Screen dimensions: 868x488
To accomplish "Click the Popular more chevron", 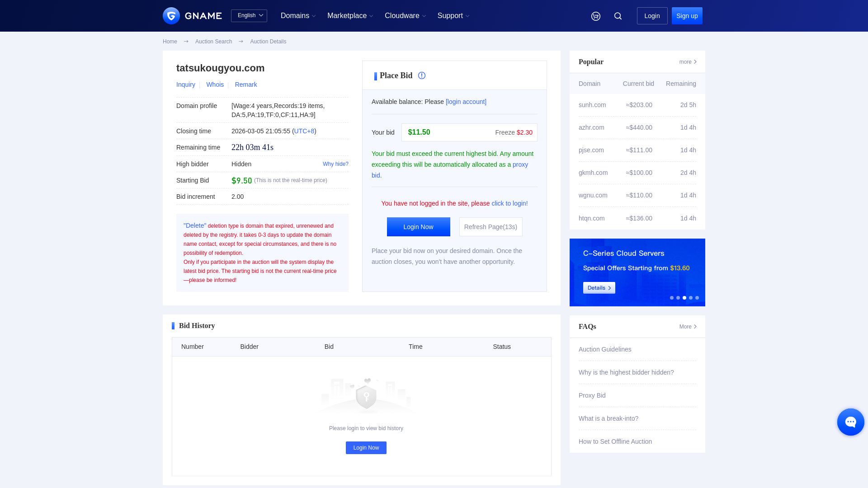I will pos(695,62).
